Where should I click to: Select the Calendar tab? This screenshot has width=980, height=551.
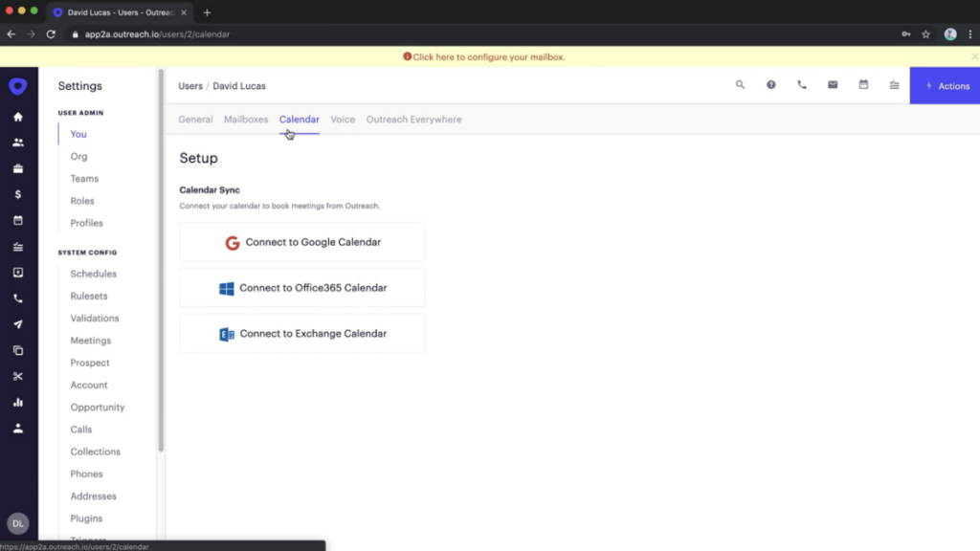point(300,120)
